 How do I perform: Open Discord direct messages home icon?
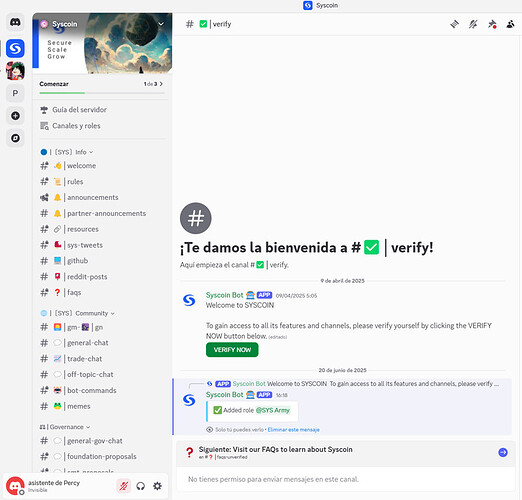click(x=15, y=22)
